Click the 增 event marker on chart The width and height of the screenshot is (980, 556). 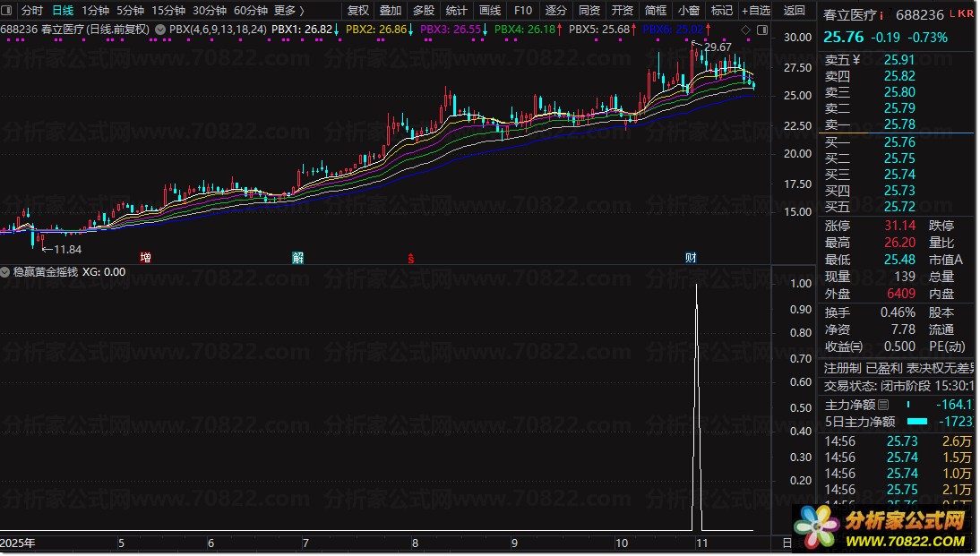tap(145, 258)
